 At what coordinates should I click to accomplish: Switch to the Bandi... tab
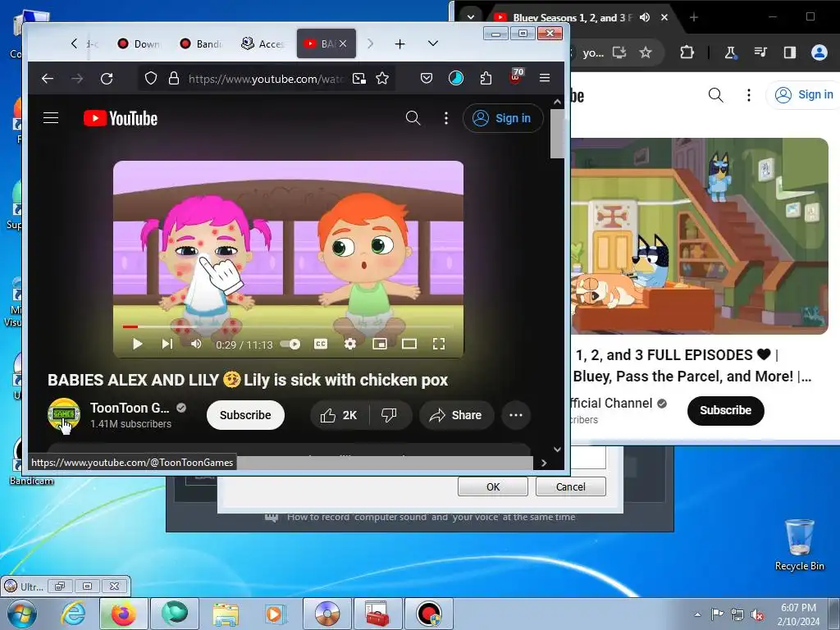tap(200, 44)
